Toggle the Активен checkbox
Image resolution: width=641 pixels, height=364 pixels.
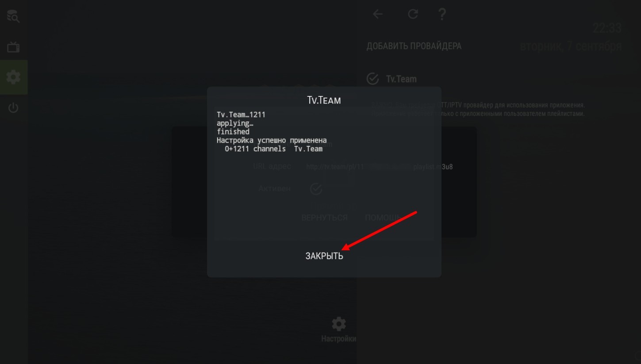316,189
